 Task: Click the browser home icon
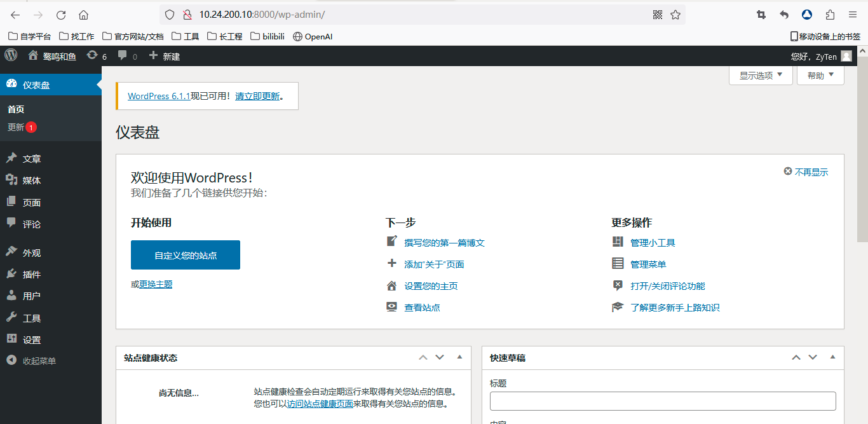pyautogui.click(x=84, y=15)
